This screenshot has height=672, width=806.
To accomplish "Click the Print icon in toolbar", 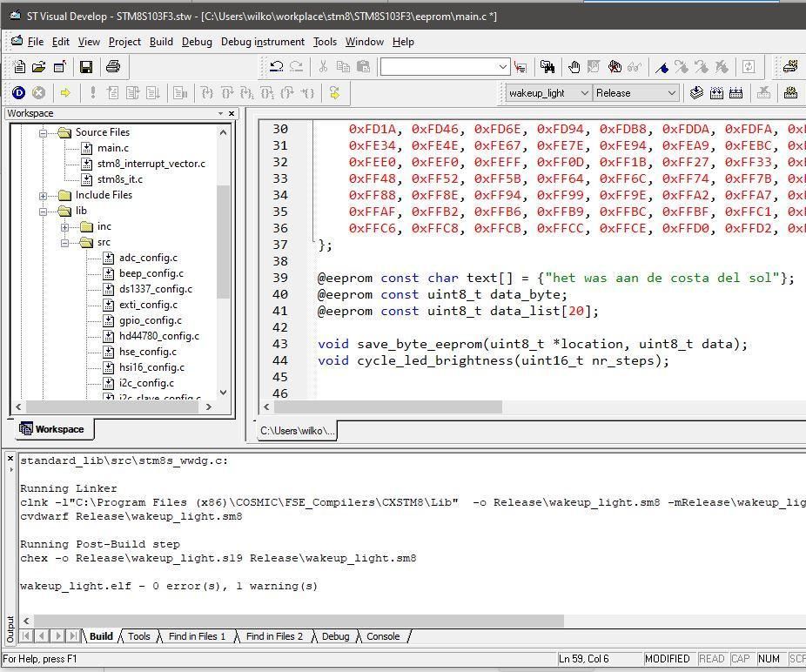I will click(x=112, y=67).
